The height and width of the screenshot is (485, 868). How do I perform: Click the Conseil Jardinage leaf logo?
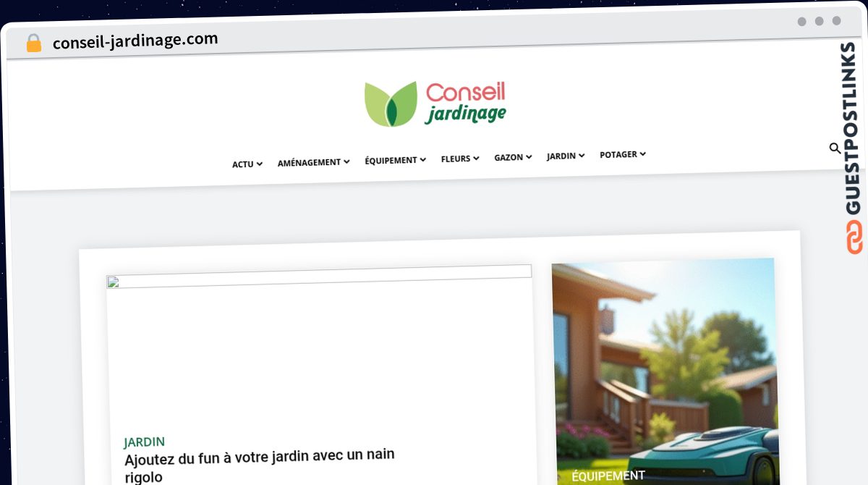pyautogui.click(x=435, y=104)
